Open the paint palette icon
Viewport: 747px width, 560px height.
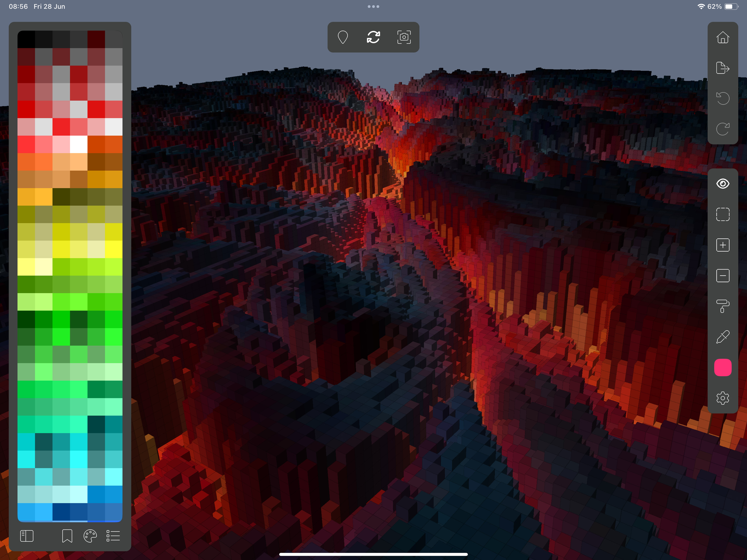tap(90, 536)
